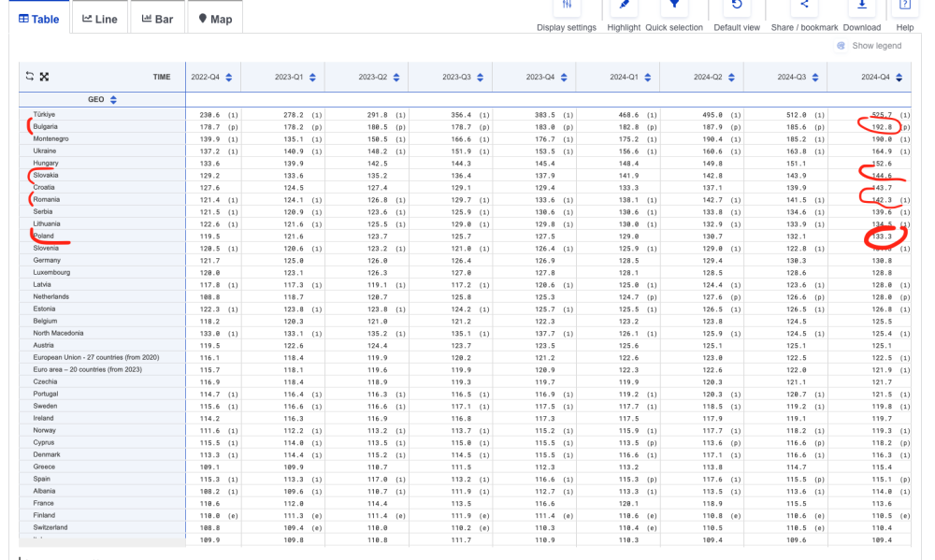The width and height of the screenshot is (935, 560).
Task: Reset to Default view icon
Action: 737,7
